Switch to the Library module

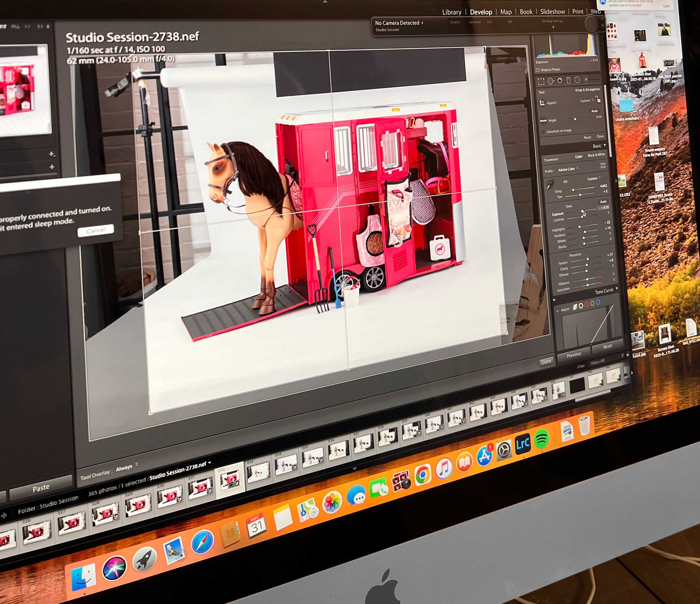coord(452,12)
